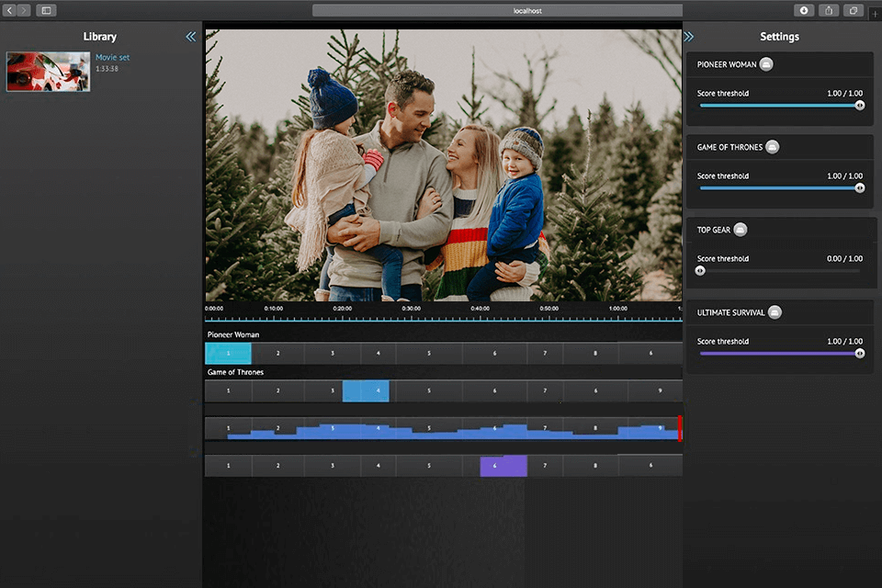Click the Game of Thrones score threshold slider handle
The width and height of the screenshot is (882, 588).
pos(860,188)
